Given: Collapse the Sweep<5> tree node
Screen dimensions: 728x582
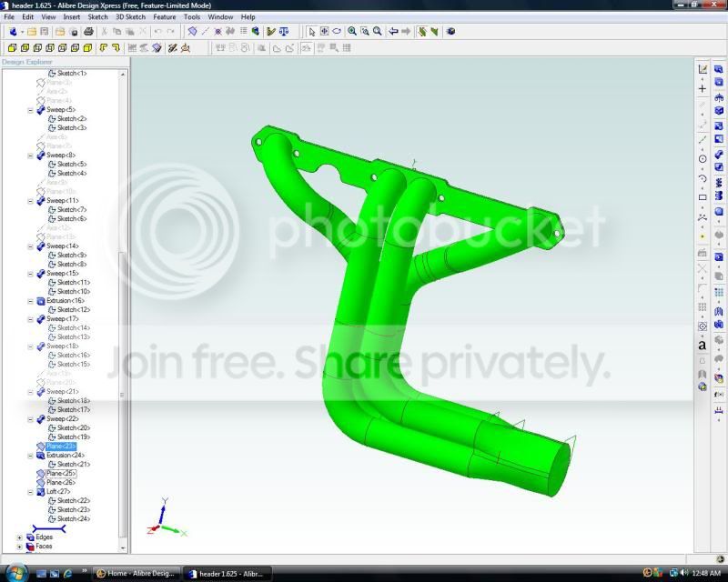Looking at the screenshot, I should pos(30,110).
